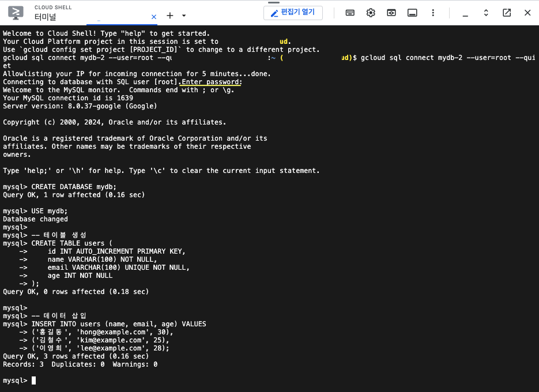Screen dimensions: 539x392
Task: Click the 'USE mydb;' command text
Action: click(50, 211)
